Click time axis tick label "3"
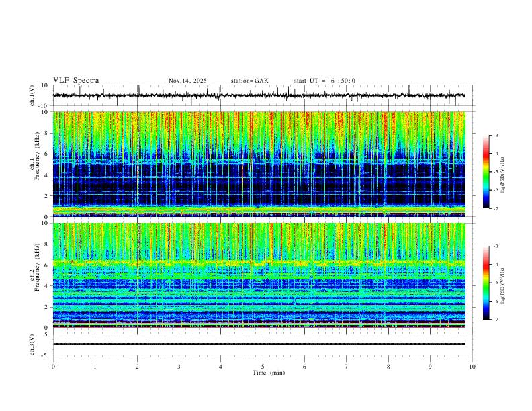532x411 pixels. point(179,367)
